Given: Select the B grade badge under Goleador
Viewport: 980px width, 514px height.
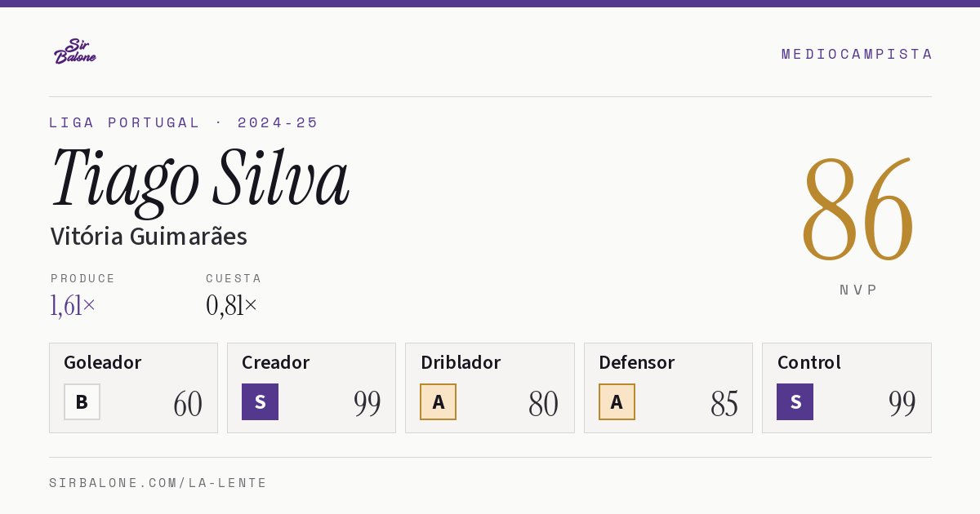Looking at the screenshot, I should 82,402.
